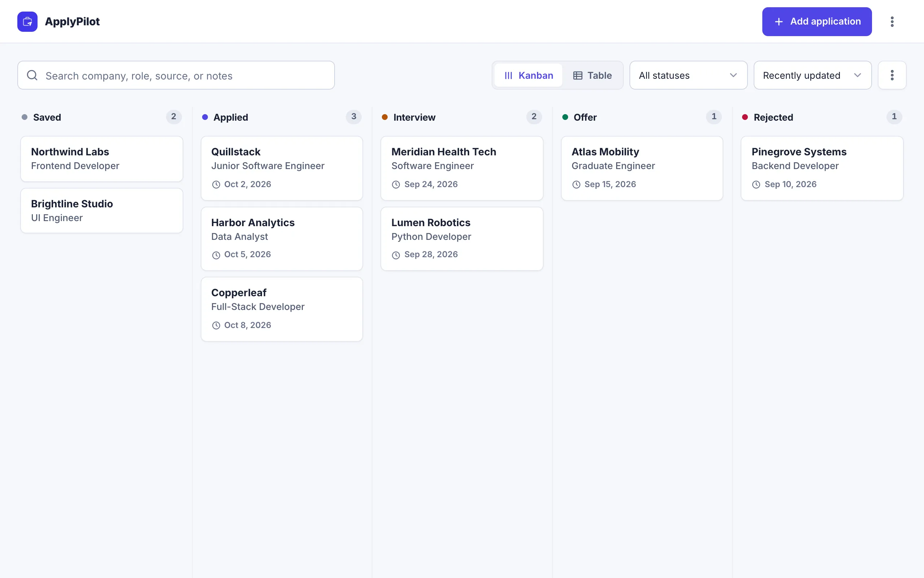Click the Applied column count badge
This screenshot has height=578, width=924.
(x=354, y=117)
